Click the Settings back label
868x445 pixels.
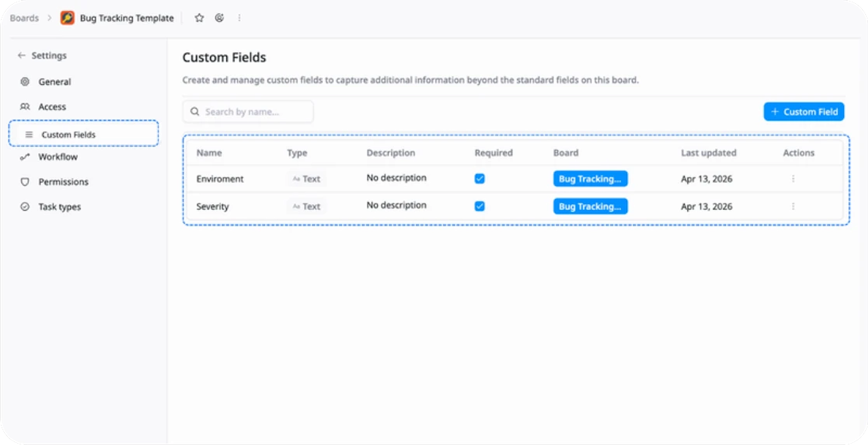pyautogui.click(x=49, y=56)
